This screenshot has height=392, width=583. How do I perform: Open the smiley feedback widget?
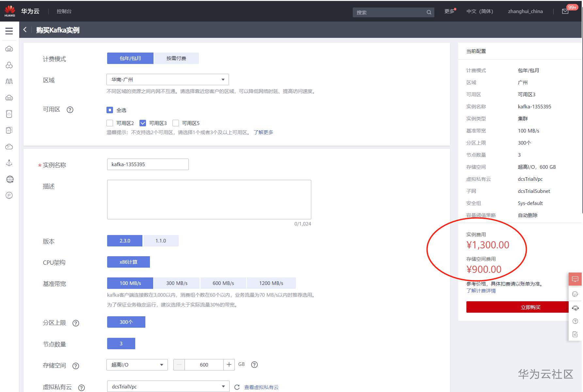point(575,294)
